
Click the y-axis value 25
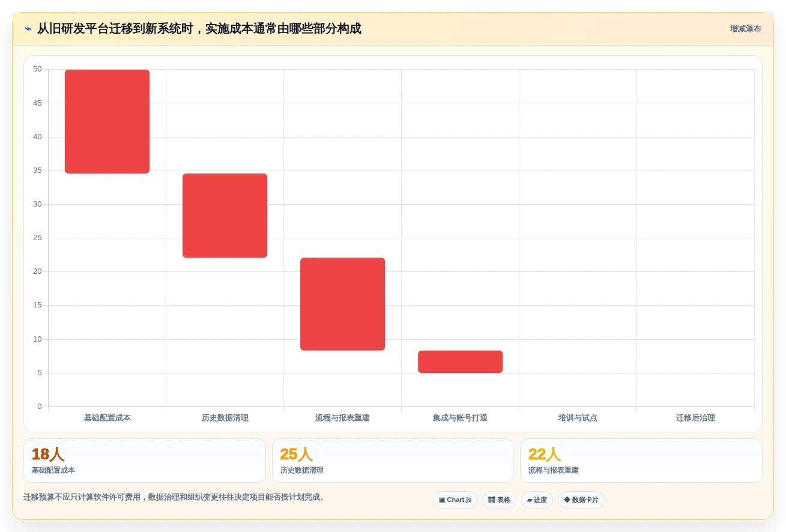pyautogui.click(x=37, y=238)
